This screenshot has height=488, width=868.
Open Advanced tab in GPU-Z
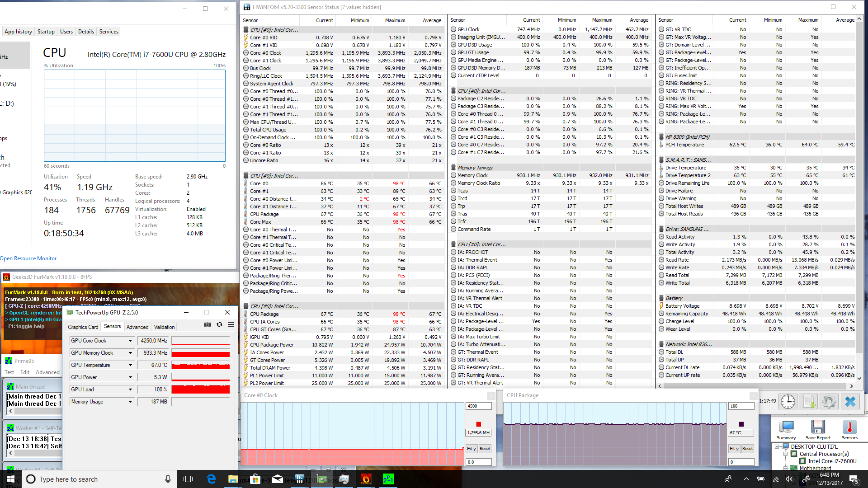pos(137,327)
